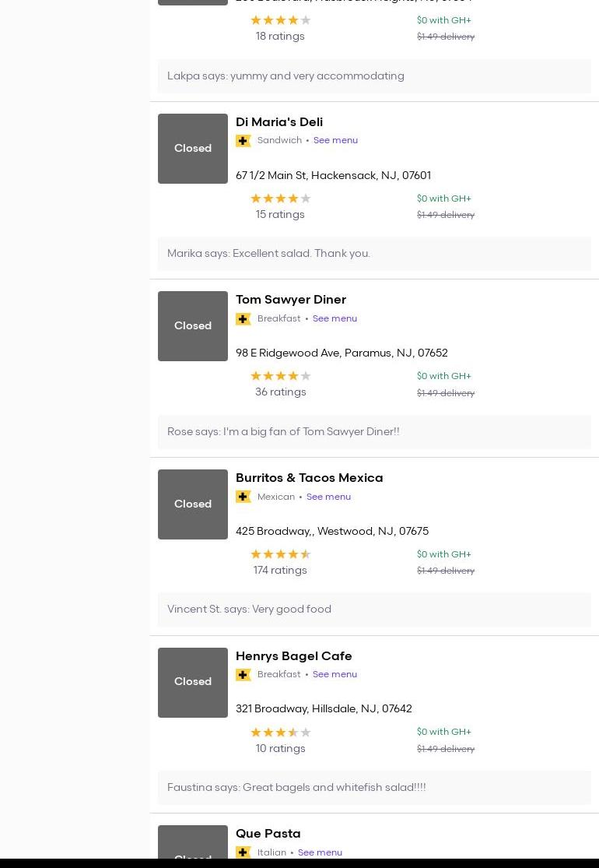Click star rating of Burritos & Tacos Mexica

tap(280, 554)
